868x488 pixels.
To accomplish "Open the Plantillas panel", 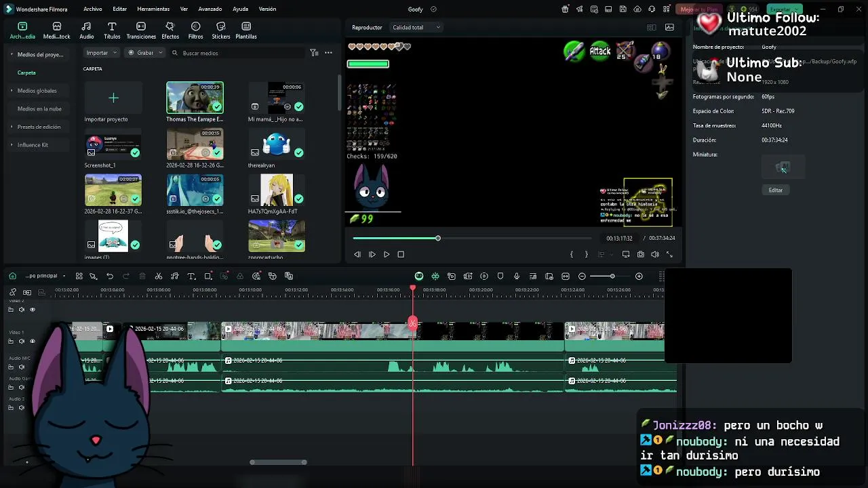I will 246,30.
